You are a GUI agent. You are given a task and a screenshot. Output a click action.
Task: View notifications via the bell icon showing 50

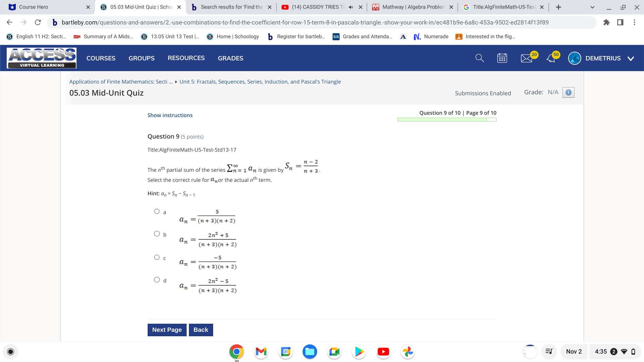[550, 58]
